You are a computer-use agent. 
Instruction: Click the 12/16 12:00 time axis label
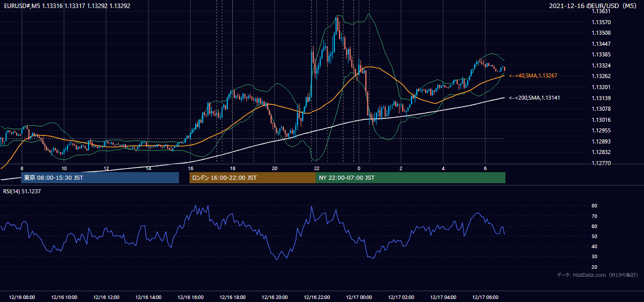(x=106, y=297)
